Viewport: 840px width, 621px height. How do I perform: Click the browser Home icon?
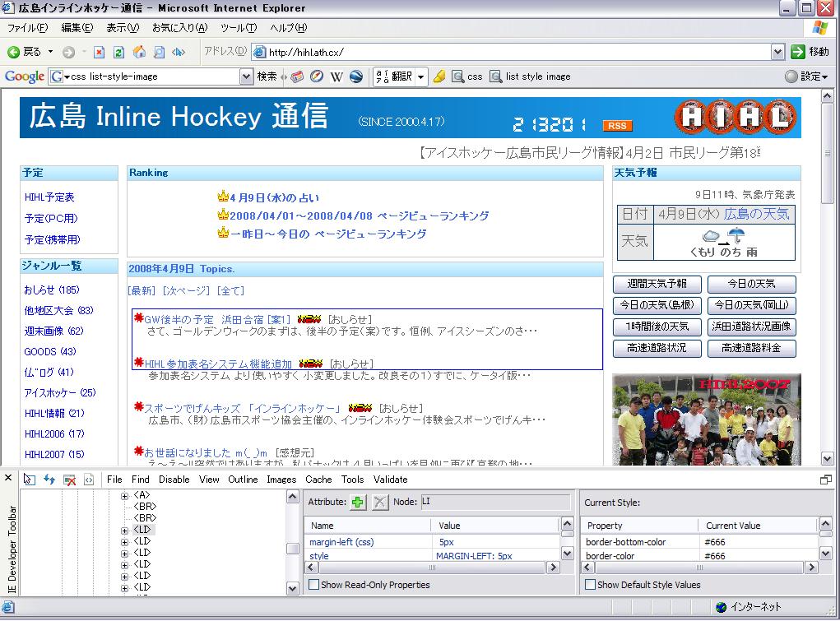(139, 52)
